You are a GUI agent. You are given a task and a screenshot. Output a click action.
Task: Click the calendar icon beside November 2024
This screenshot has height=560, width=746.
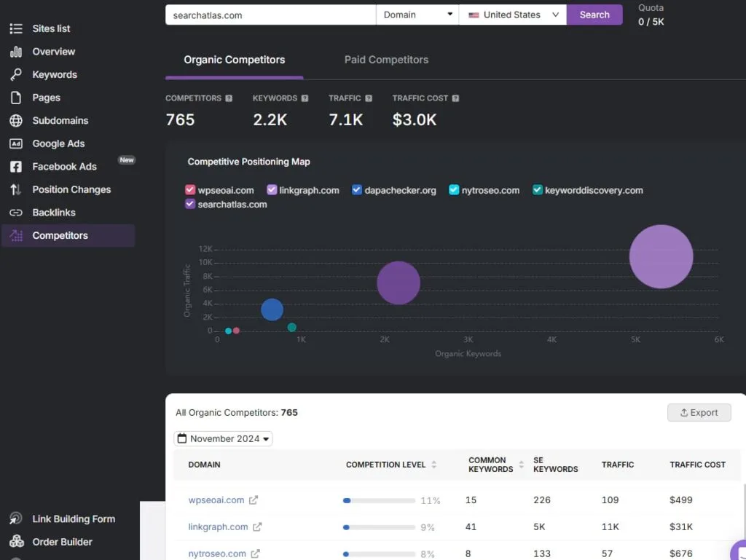181,438
